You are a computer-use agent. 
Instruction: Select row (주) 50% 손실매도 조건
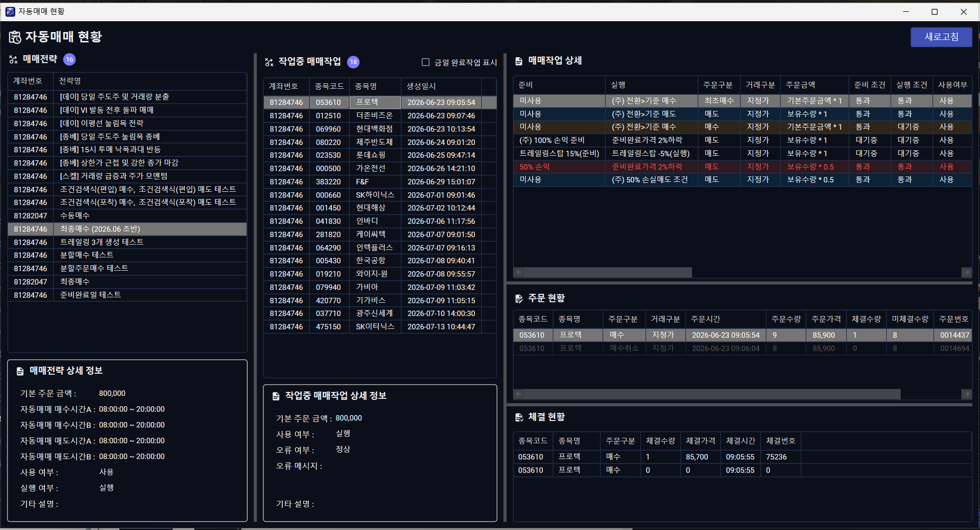742,180
